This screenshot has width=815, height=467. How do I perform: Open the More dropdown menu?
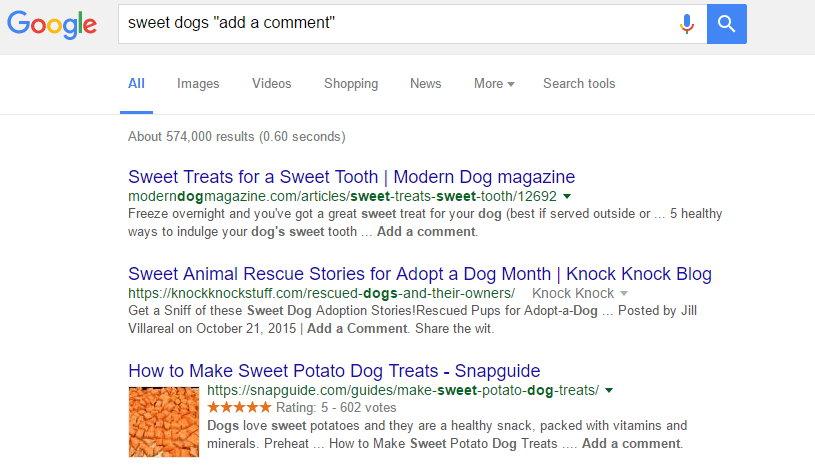tap(494, 84)
